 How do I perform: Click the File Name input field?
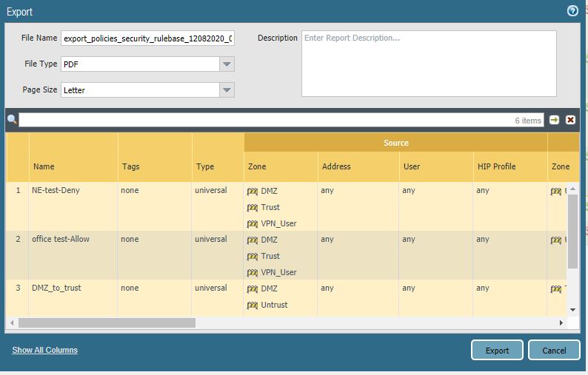pos(147,38)
